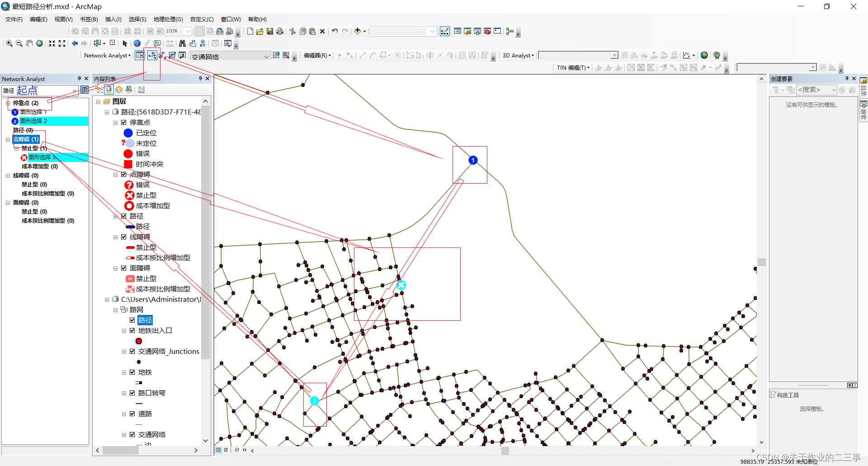The image size is (868, 466).
Task: Select 图形选择 1 stop in Network Analyst
Action: pos(33,112)
